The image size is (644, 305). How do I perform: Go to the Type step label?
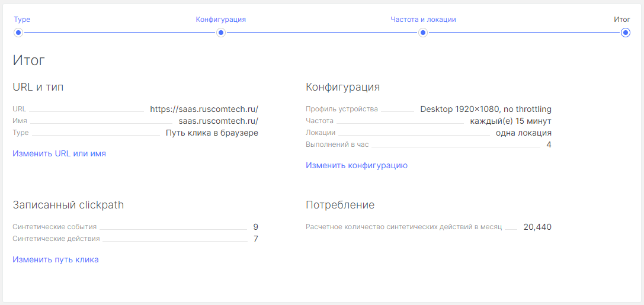pos(22,20)
